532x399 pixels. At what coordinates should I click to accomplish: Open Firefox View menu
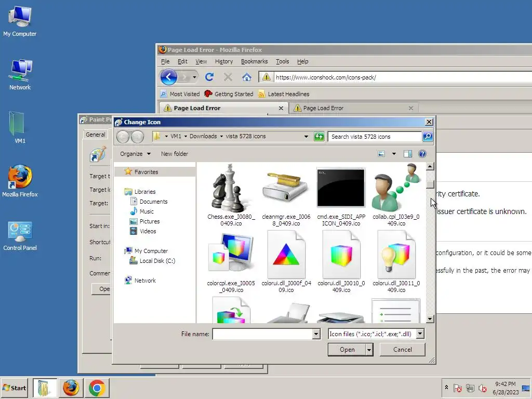[x=201, y=61]
